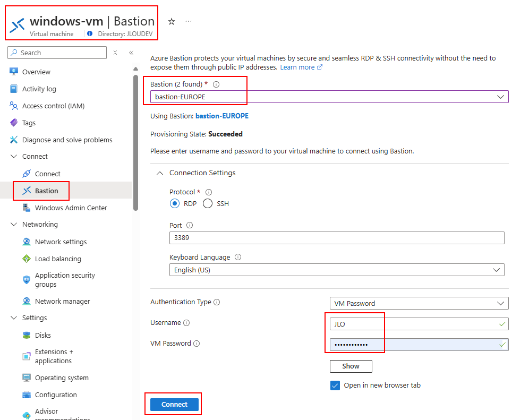Click the Directory info icon in header
Viewport: 512px width, 420px height.
[90, 33]
